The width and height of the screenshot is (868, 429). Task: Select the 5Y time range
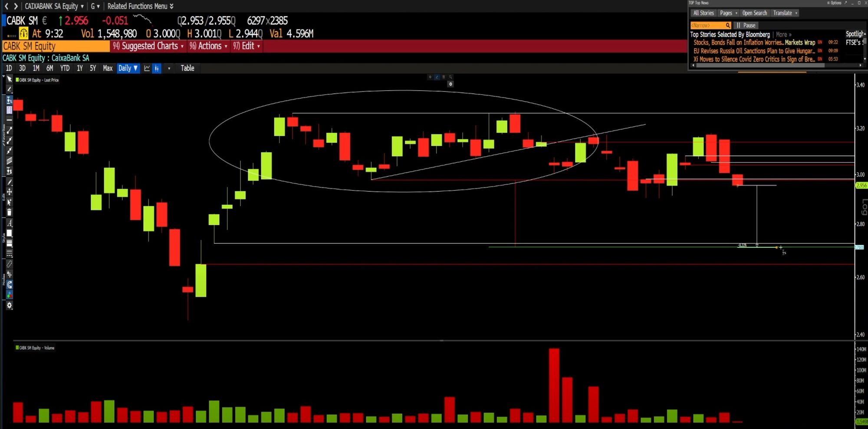[93, 68]
